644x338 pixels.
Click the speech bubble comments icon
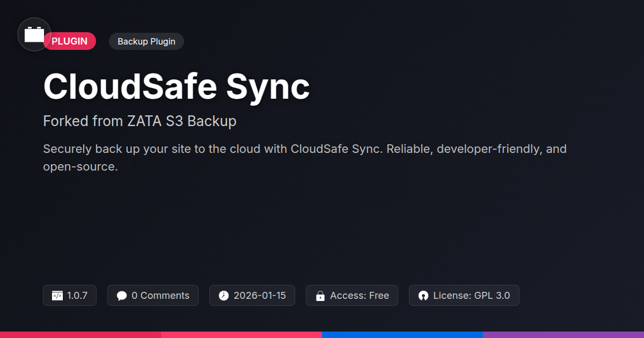(122, 296)
